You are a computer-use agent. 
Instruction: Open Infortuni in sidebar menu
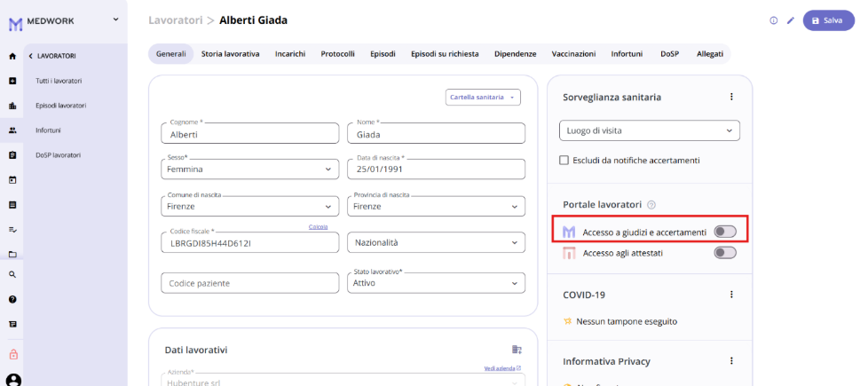[48, 130]
